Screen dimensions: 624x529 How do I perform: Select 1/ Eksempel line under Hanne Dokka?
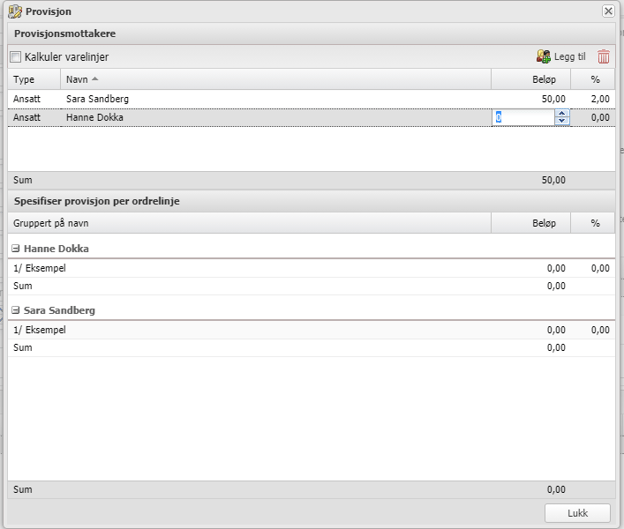[250, 268]
